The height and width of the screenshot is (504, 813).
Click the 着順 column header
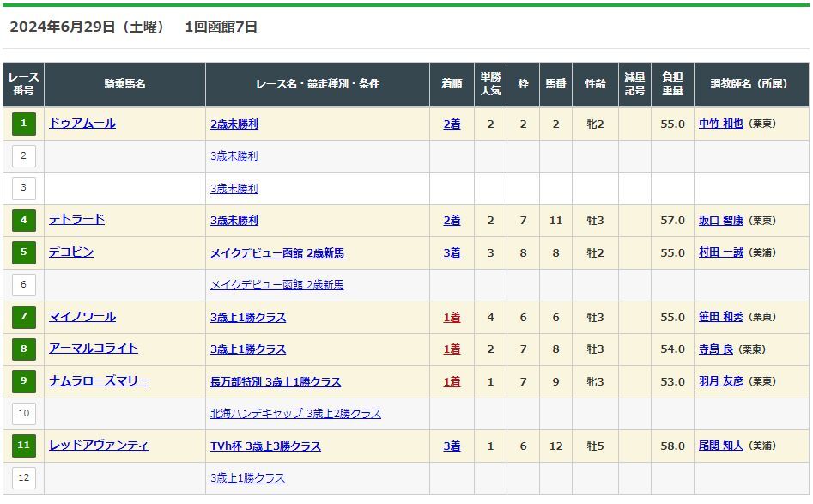click(452, 84)
